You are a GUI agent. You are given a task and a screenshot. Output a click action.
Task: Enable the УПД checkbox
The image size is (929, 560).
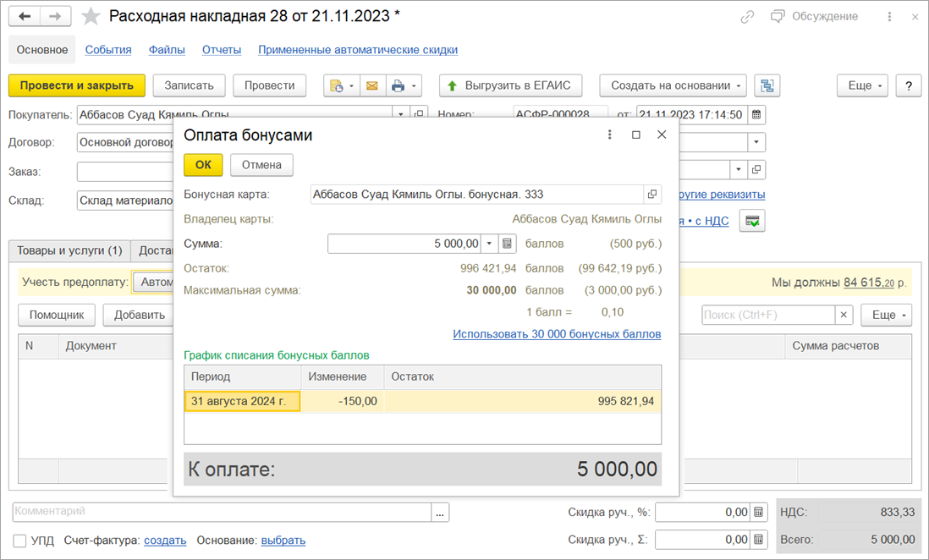(19, 541)
